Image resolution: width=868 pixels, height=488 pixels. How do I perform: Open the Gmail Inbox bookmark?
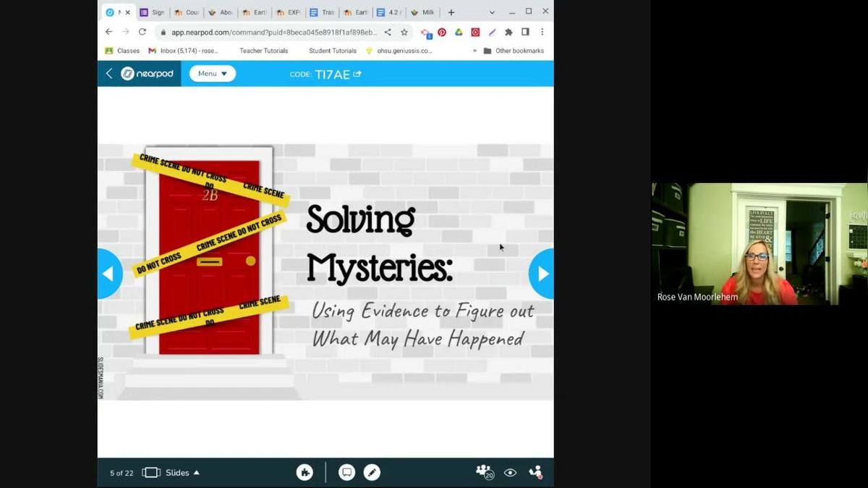coord(183,51)
